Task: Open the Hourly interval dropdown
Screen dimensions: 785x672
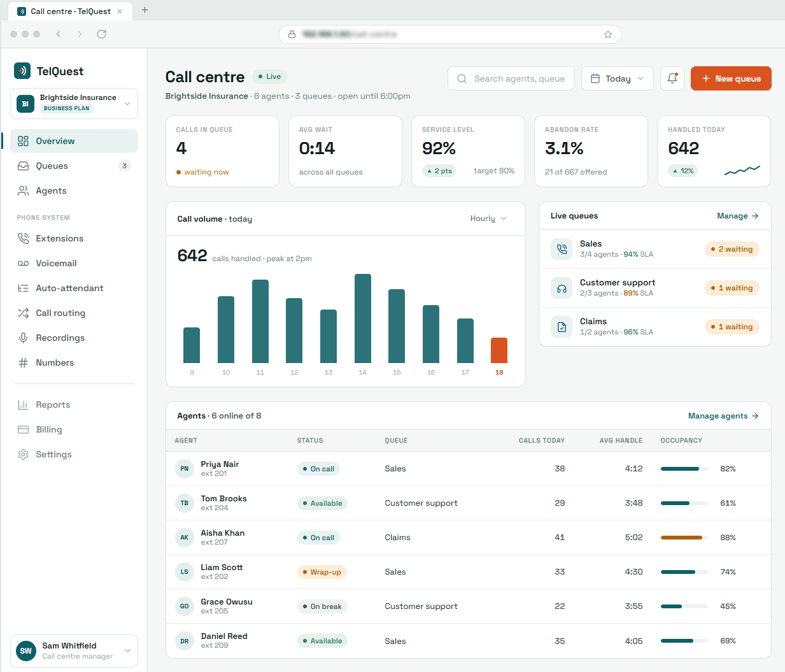Action: tap(488, 218)
